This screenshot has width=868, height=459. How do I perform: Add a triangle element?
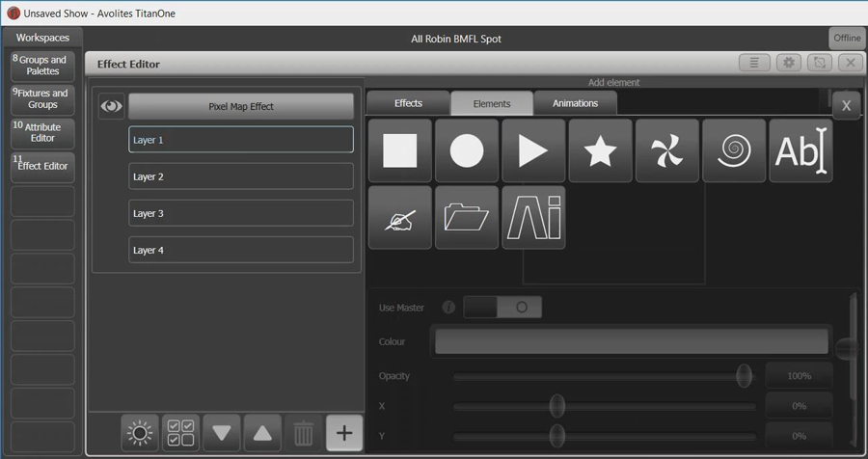[x=533, y=150]
